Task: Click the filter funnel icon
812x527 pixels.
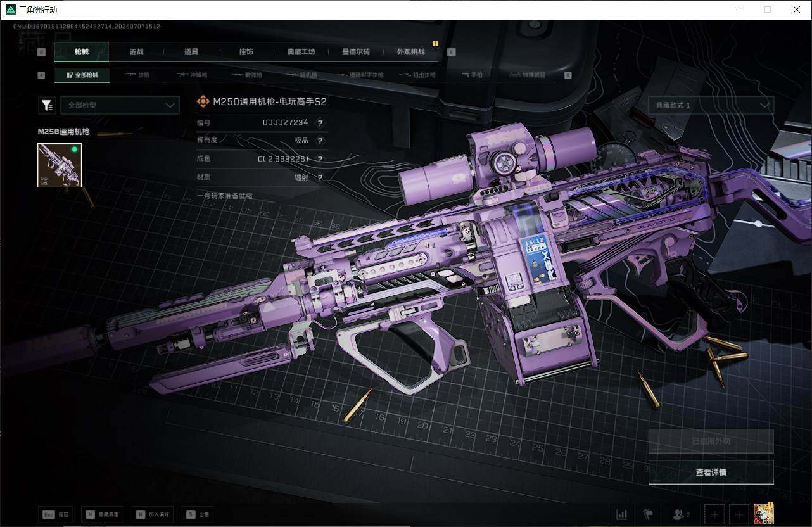Action: point(47,105)
